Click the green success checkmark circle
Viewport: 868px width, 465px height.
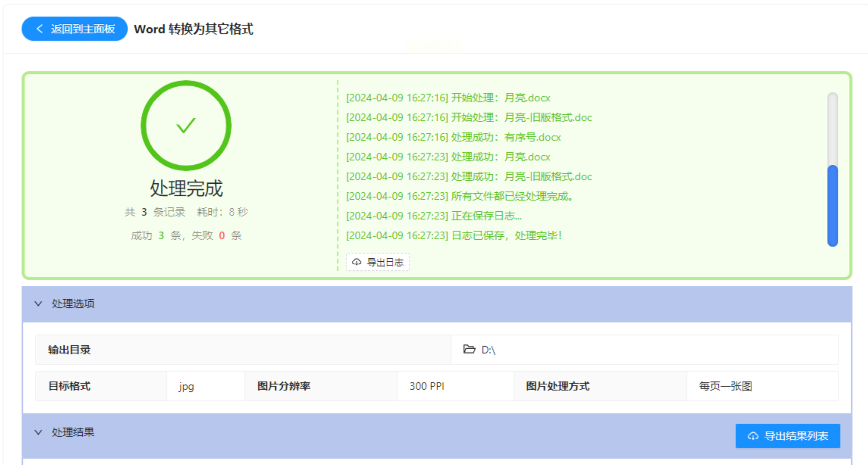186,125
